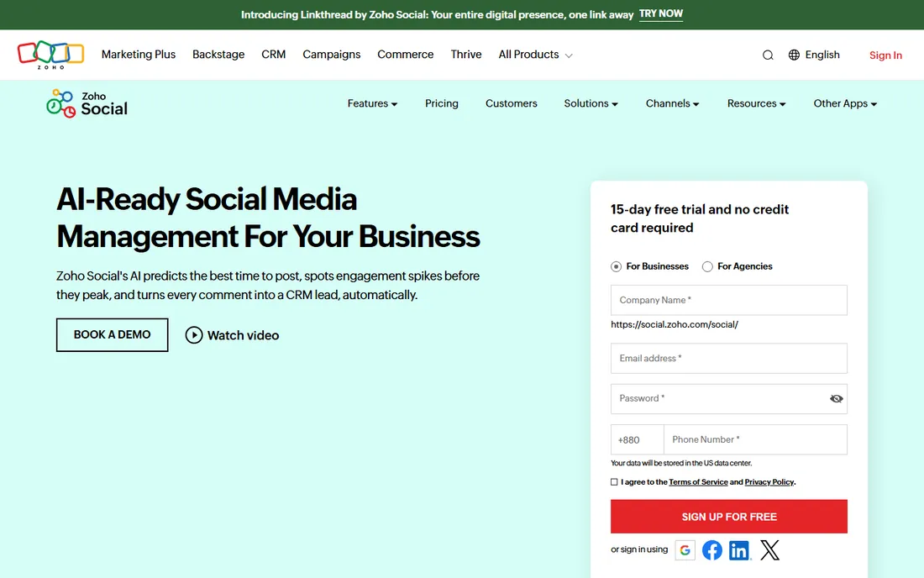Expand the Resources menu
The image size is (924, 578).
click(757, 103)
